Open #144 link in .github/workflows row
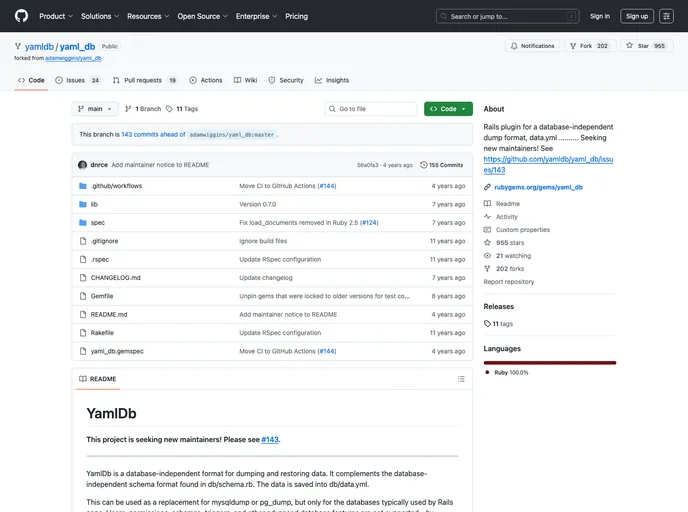 [327, 186]
